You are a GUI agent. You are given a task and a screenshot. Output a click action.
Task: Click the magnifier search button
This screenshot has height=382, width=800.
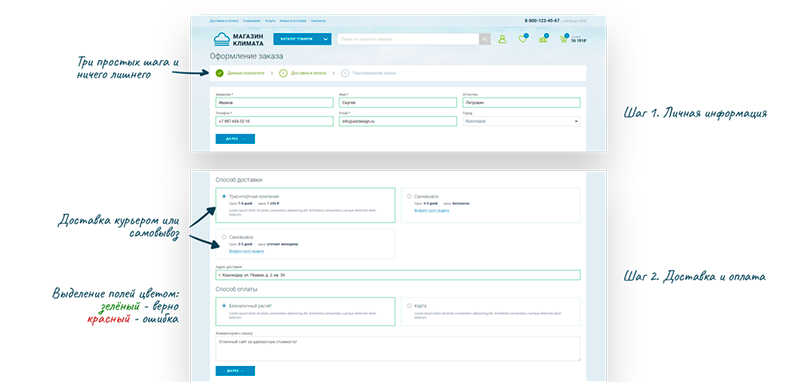coord(485,39)
